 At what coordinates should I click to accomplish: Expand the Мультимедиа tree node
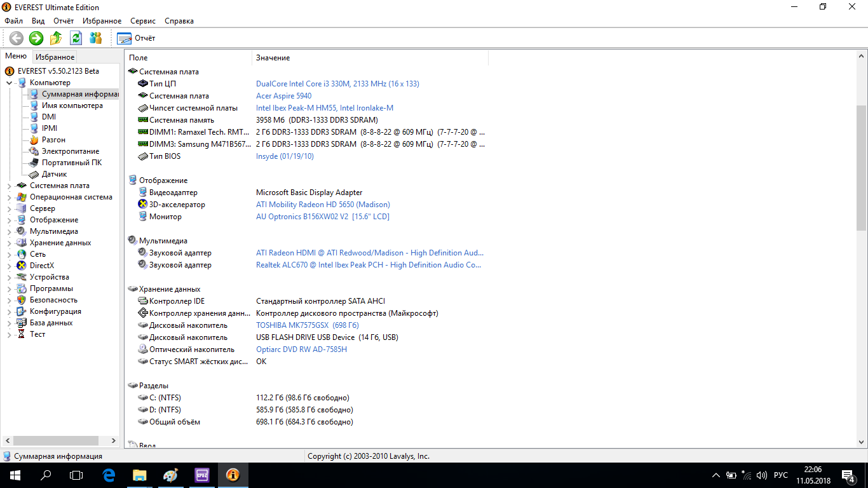coord(10,231)
